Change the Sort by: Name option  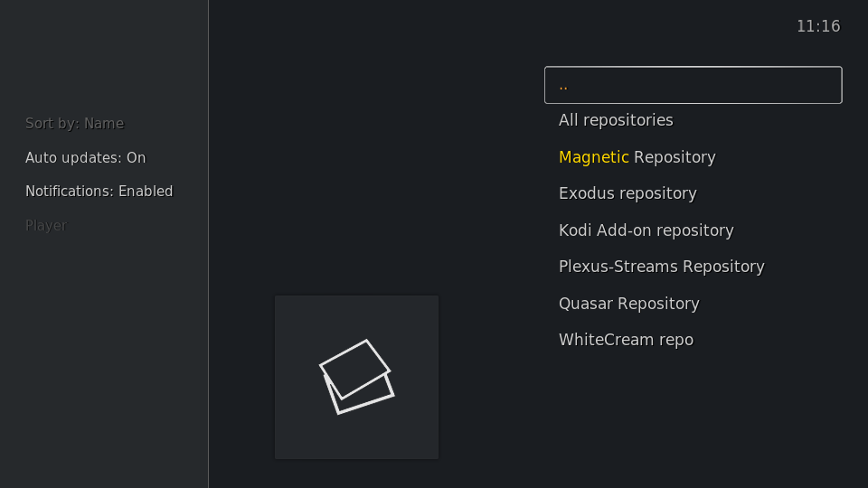coord(75,124)
